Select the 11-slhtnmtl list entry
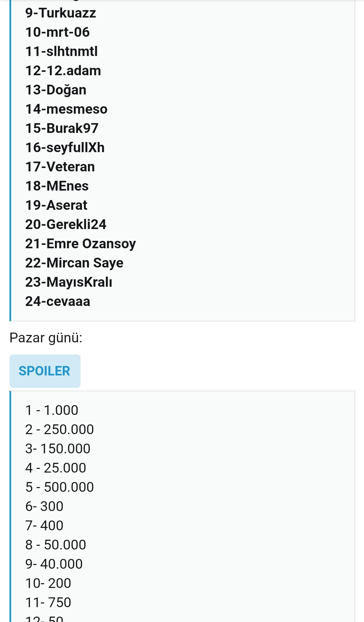This screenshot has height=622, width=364. 61,52
